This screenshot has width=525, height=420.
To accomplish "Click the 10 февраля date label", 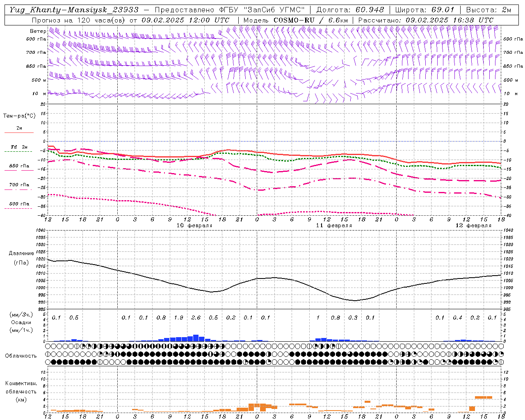I will [x=194, y=226].
